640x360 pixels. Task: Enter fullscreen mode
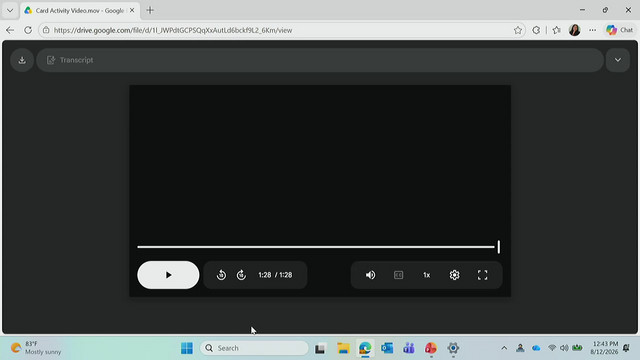482,275
